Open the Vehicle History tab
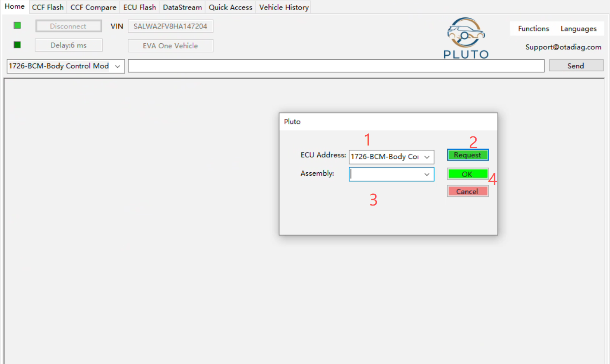This screenshot has width=610, height=364. click(x=284, y=7)
